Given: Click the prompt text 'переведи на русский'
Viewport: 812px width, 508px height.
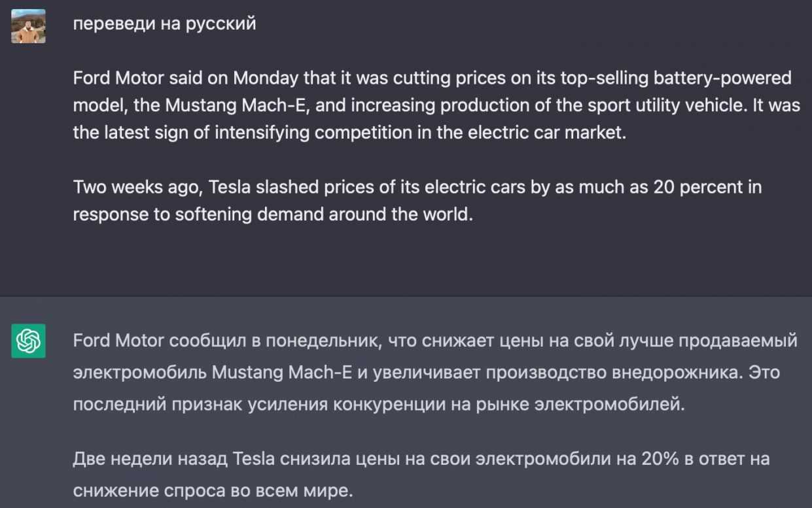Looking at the screenshot, I should pyautogui.click(x=164, y=25).
